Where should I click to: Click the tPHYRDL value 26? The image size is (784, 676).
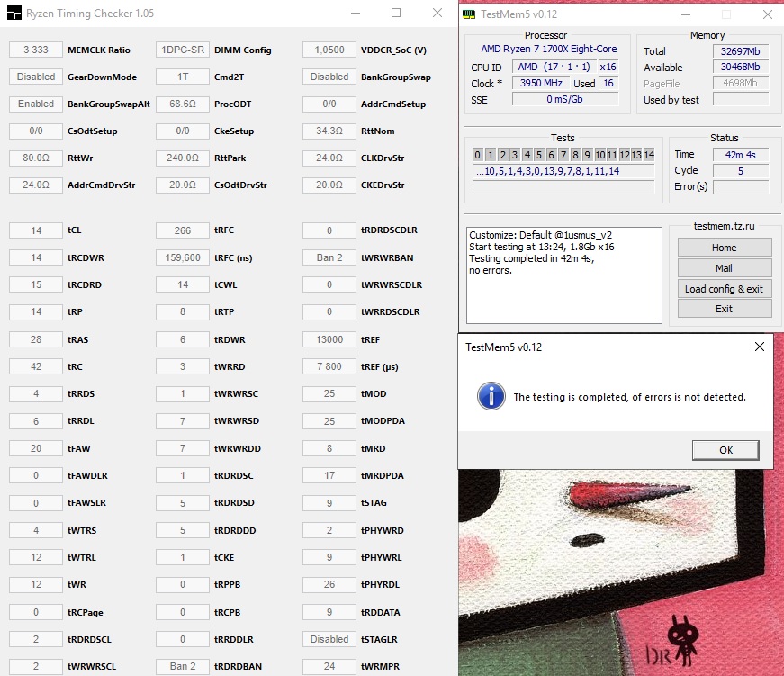point(329,584)
